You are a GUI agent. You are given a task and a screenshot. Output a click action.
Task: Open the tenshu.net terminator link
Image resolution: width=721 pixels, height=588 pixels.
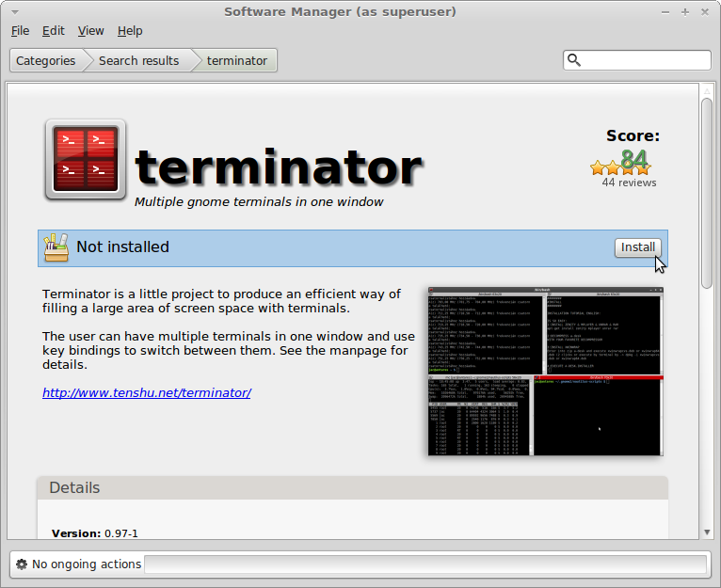(x=146, y=392)
